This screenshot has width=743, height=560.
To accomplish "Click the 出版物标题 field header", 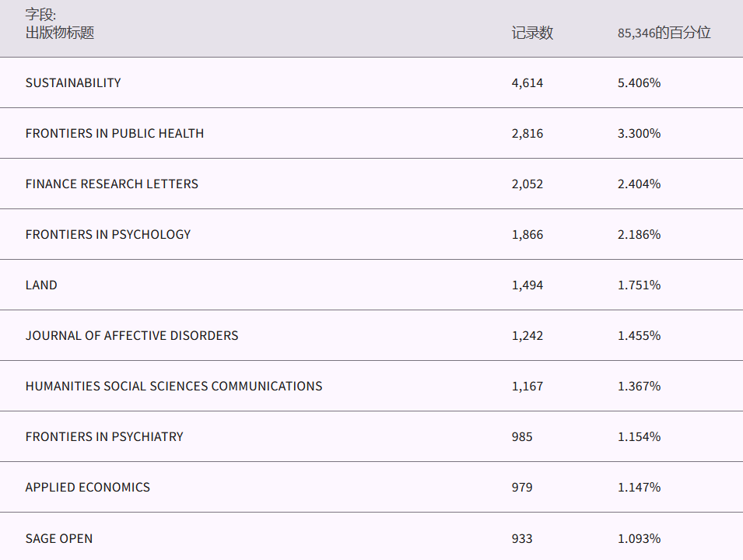I will click(60, 33).
